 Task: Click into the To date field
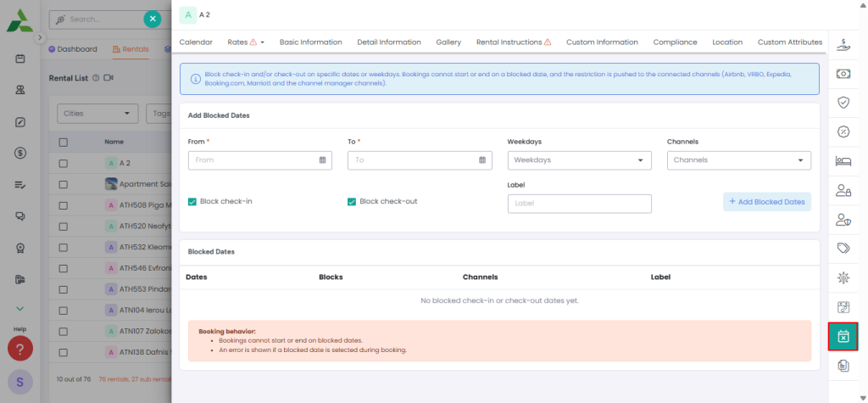coord(420,160)
